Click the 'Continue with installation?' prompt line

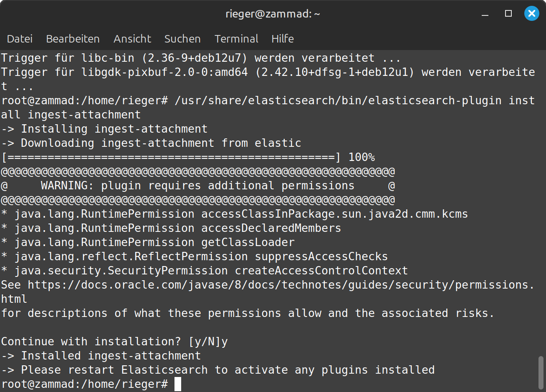point(114,342)
